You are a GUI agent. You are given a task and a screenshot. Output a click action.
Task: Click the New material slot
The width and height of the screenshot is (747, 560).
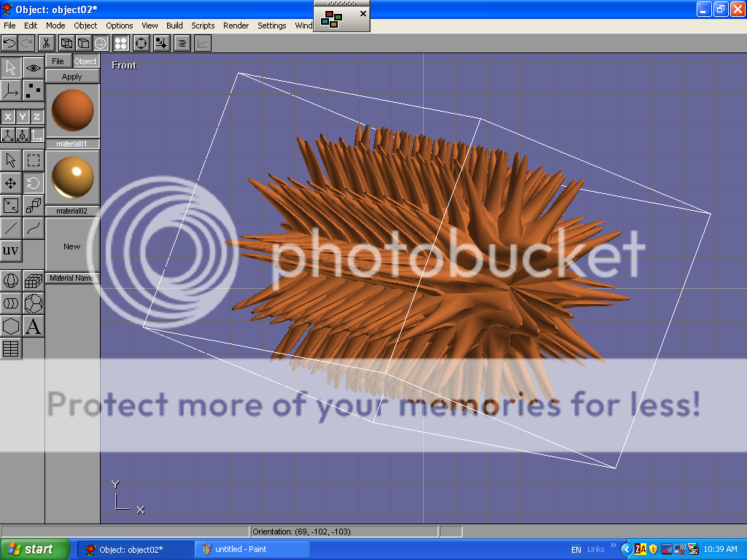coord(72,246)
